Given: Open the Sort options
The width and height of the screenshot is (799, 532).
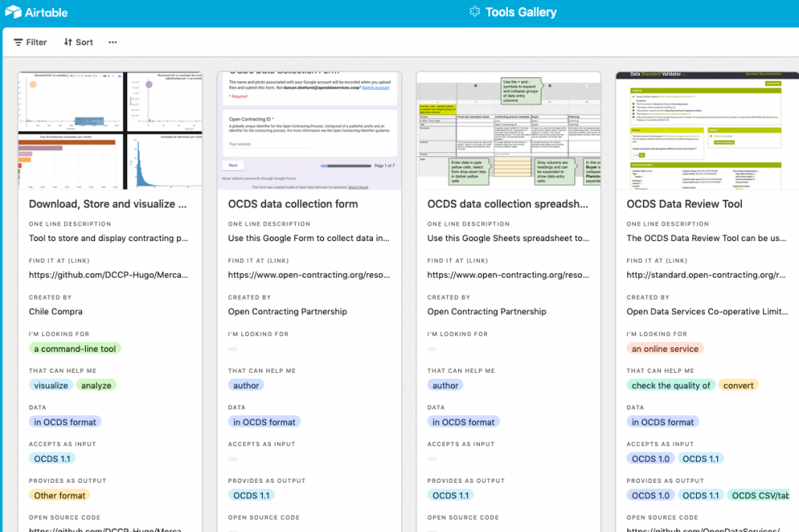Looking at the screenshot, I should click(x=79, y=42).
